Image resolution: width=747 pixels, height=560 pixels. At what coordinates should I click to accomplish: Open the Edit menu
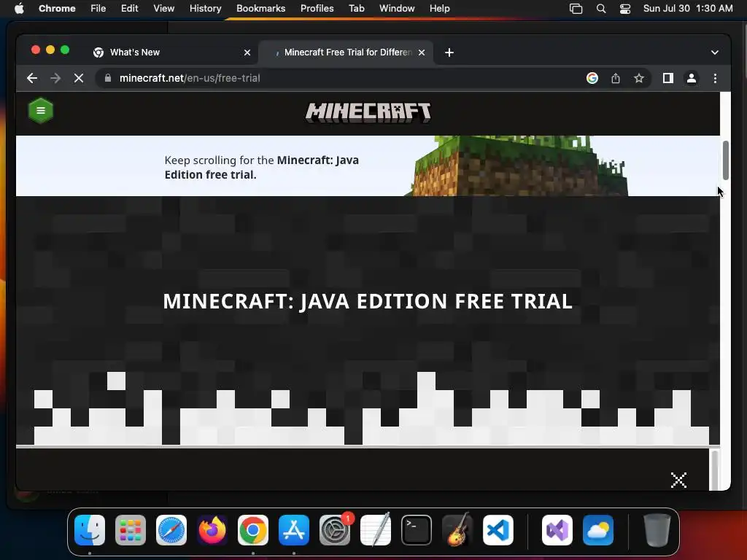pos(129,9)
